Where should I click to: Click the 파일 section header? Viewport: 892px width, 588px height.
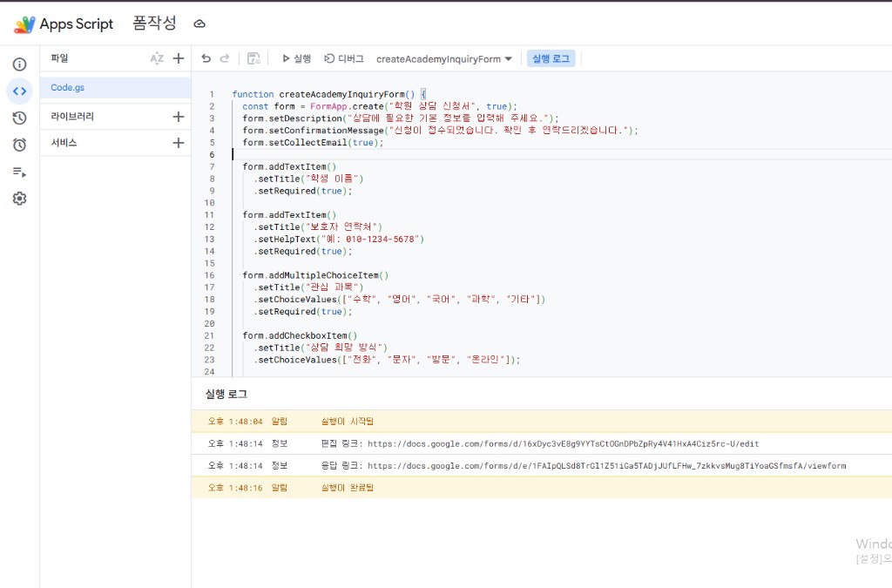[x=59, y=58]
